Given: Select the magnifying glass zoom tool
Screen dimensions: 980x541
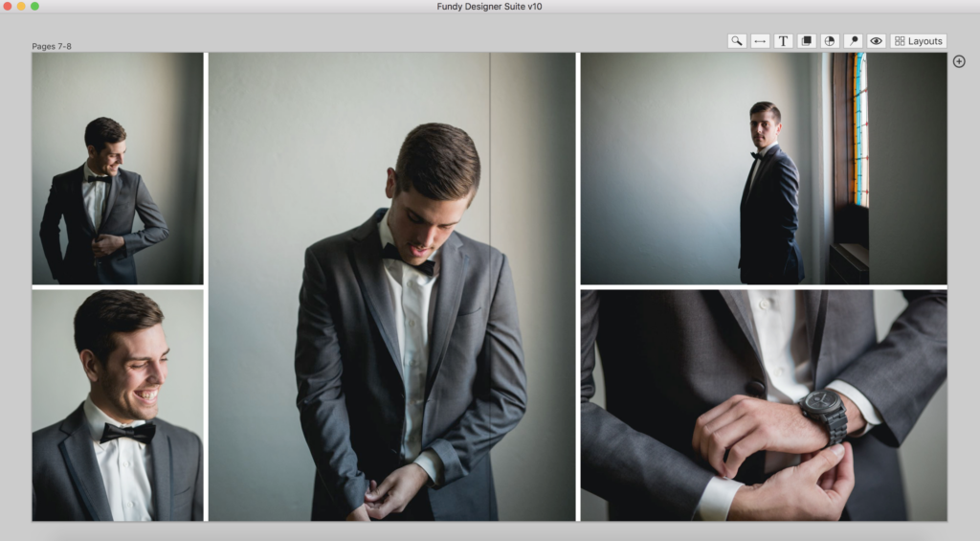Looking at the screenshot, I should pyautogui.click(x=737, y=41).
